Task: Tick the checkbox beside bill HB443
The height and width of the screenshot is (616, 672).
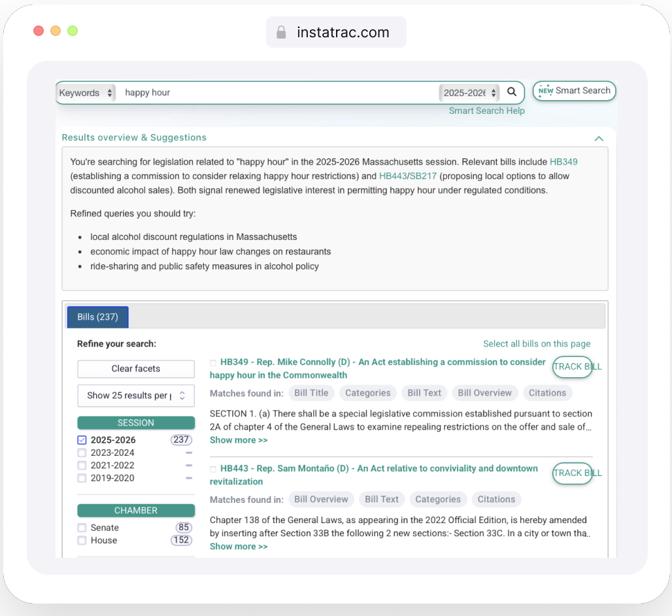Action: point(213,469)
